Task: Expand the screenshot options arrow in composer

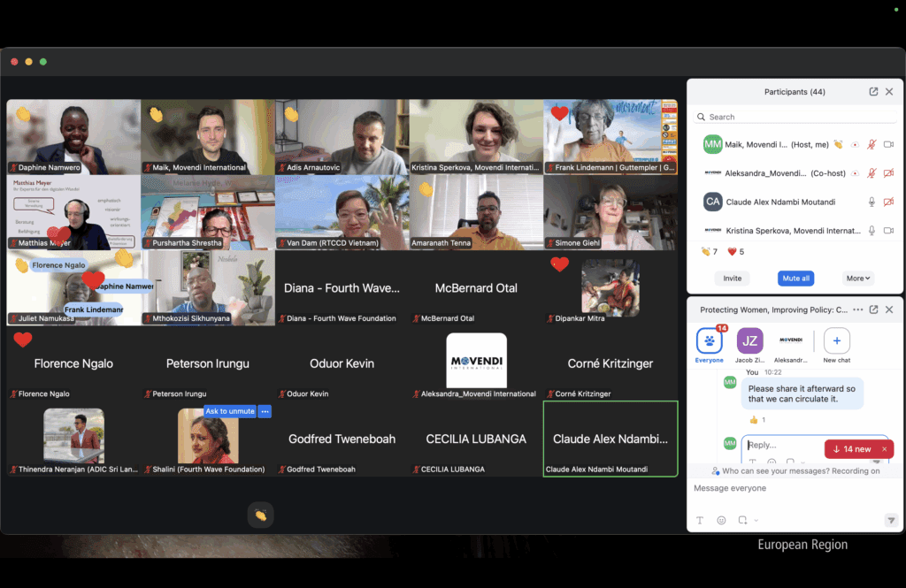Action: click(756, 521)
